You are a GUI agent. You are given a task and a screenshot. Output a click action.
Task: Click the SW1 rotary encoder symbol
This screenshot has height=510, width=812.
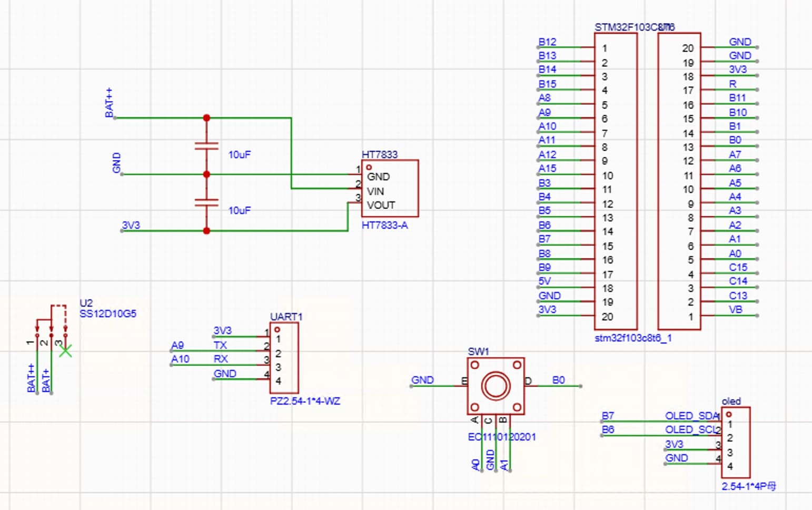(496, 386)
